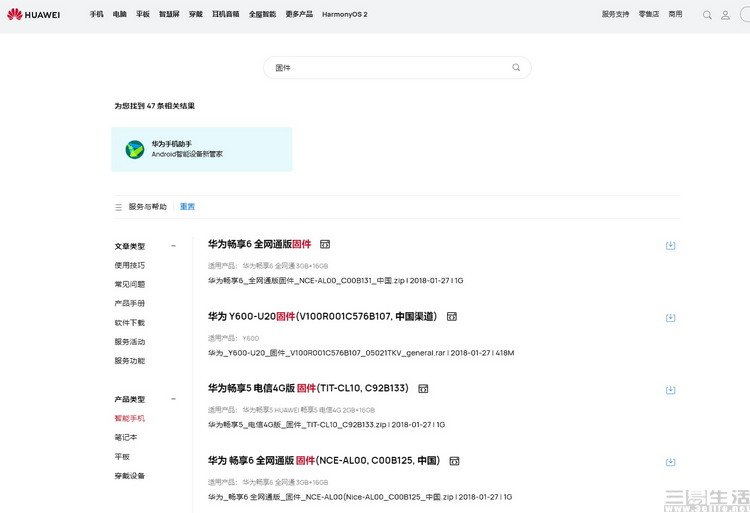The image size is (750, 513).
Task: Open the 华为手机助手 card
Action: pyautogui.click(x=202, y=149)
